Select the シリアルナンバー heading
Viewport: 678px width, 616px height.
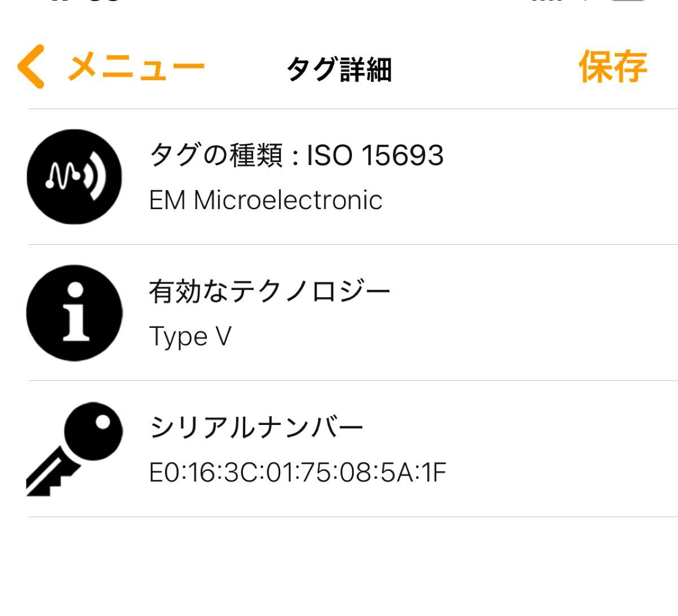coord(257,428)
